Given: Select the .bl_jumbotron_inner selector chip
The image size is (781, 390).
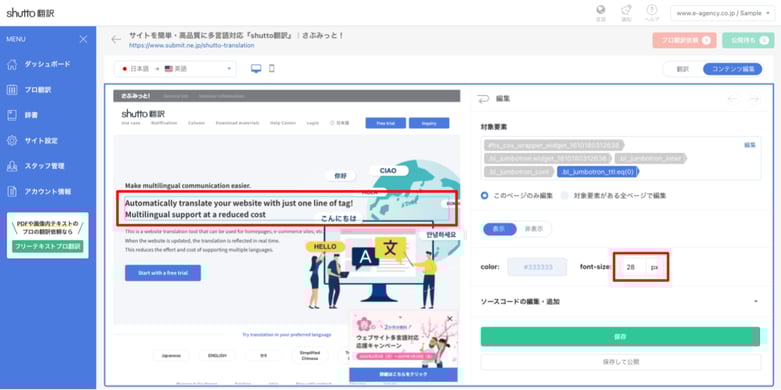Looking at the screenshot, I should pos(651,158).
